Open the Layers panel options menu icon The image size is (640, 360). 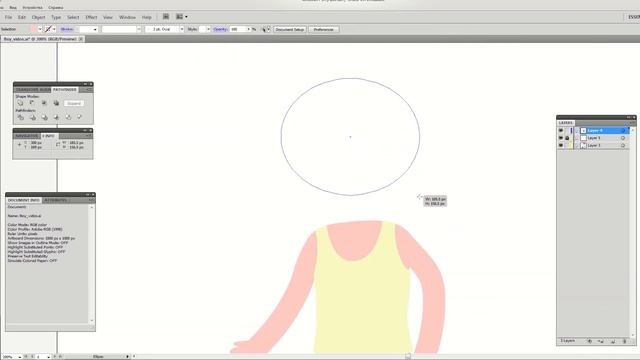pyautogui.click(x=632, y=122)
